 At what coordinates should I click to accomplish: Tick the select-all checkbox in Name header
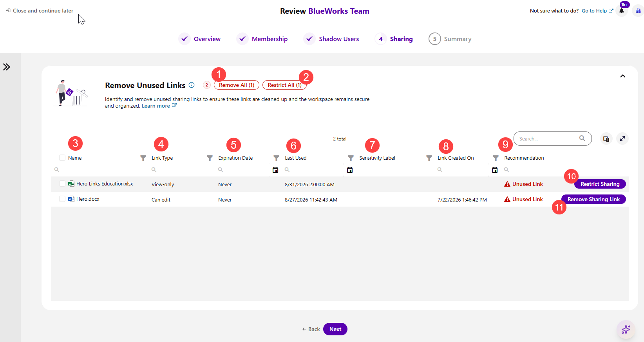[x=62, y=158]
